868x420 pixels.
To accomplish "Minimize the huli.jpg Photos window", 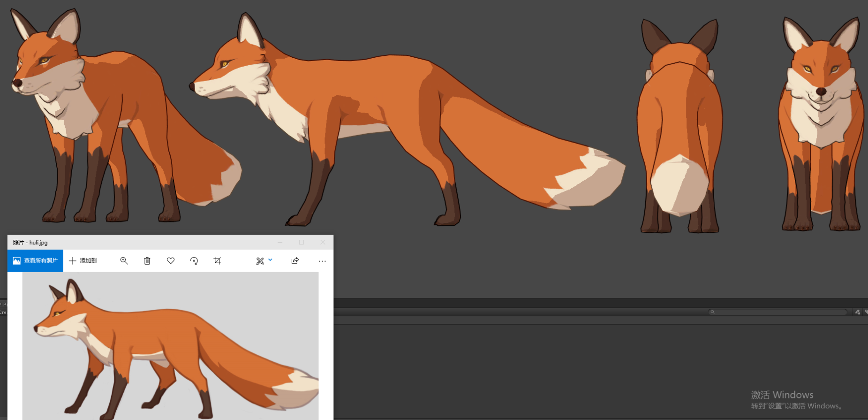I will tap(280, 242).
